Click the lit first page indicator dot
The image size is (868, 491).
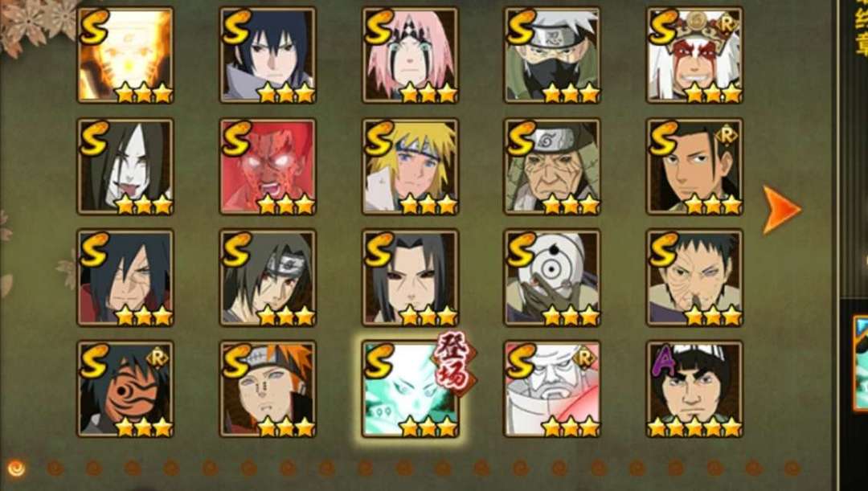17,468
